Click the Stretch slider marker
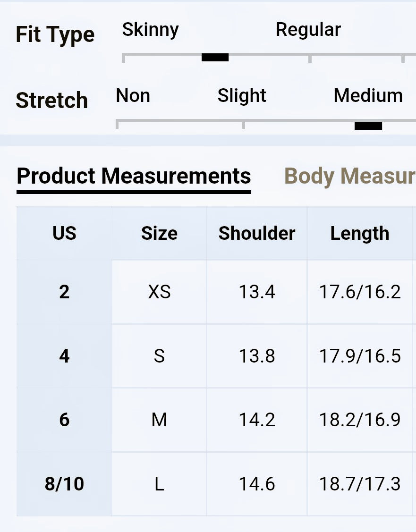 (368, 126)
